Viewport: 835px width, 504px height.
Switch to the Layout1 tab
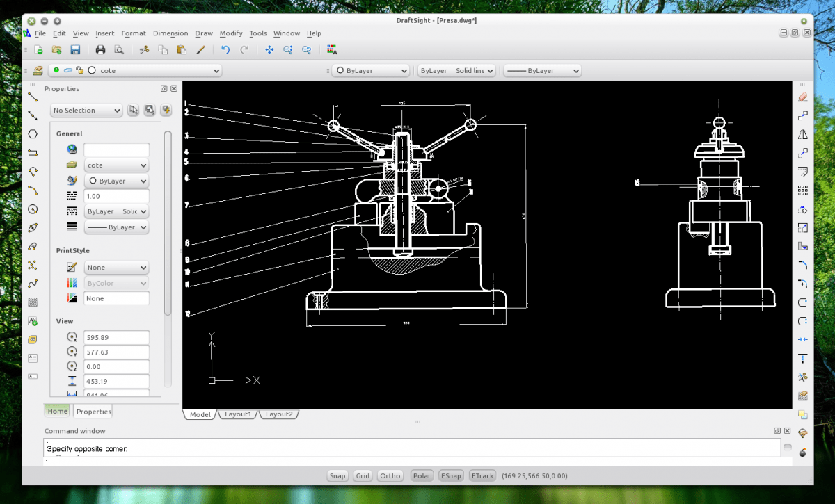point(237,414)
